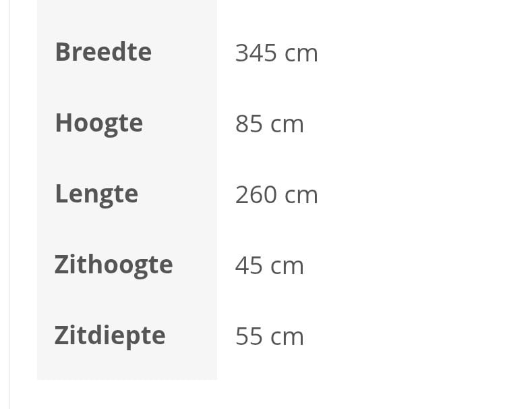Click the cm unit after 55
532x409 pixels.
pos(287,337)
